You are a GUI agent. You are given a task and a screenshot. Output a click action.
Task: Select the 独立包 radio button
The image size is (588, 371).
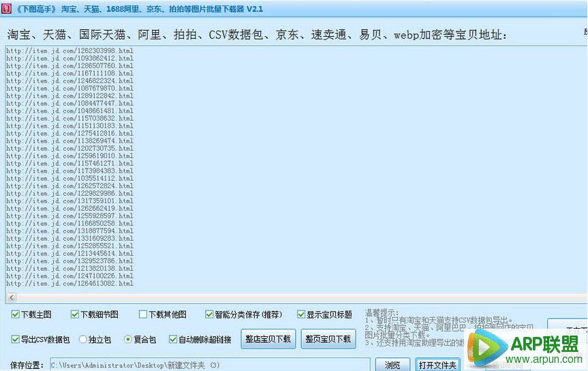tap(83, 340)
